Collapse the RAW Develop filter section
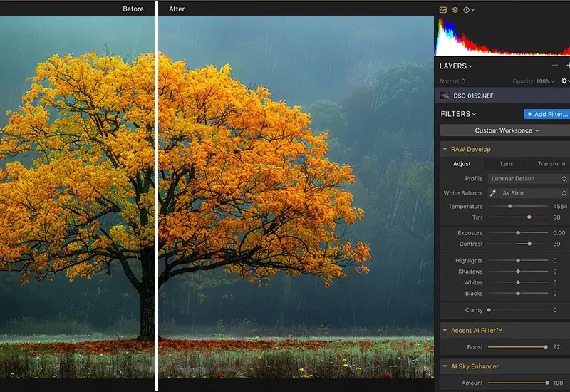Viewport: 570px width, 392px height. (x=445, y=150)
